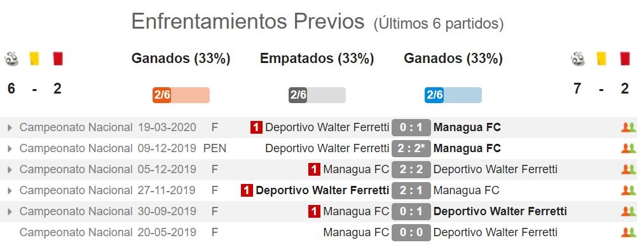Open the 0 : 1 score of 19-03-2020
Viewport: 644px width, 247px height.
coord(411,127)
